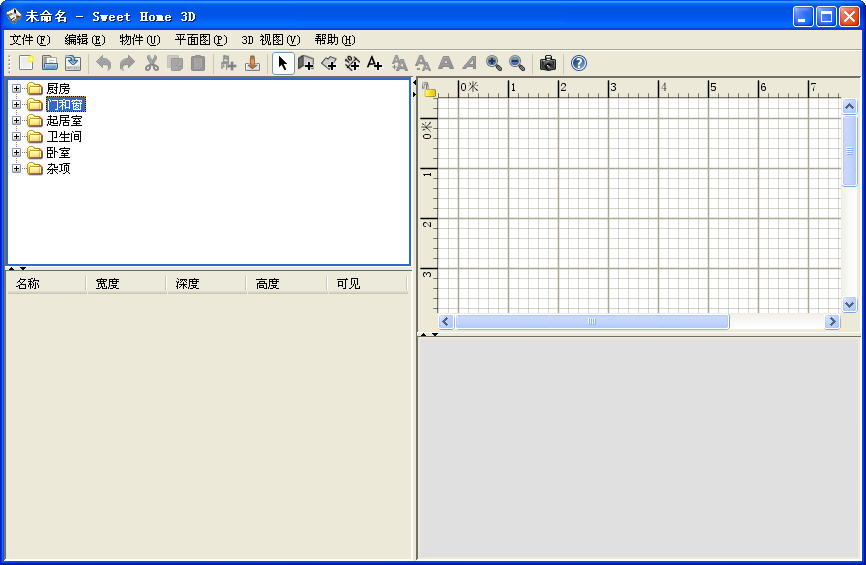Click the Save home toolbar icon
This screenshot has width=866, height=565.
point(73,63)
